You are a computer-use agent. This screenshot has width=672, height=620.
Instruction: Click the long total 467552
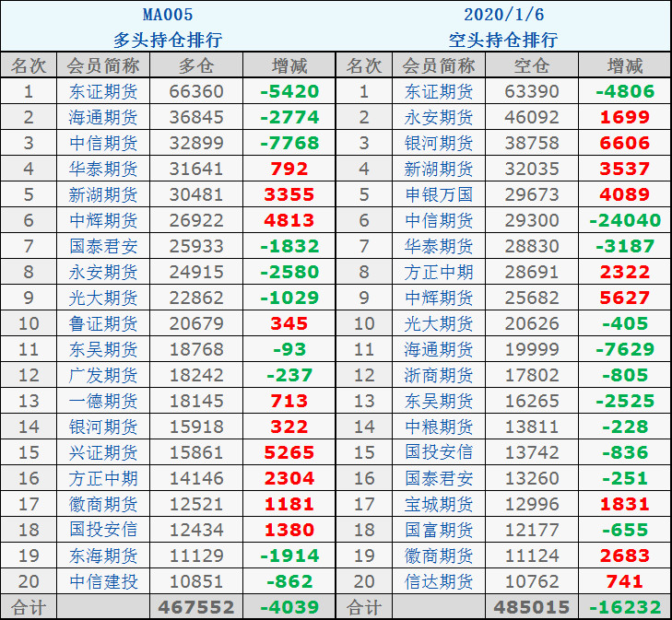click(x=196, y=607)
